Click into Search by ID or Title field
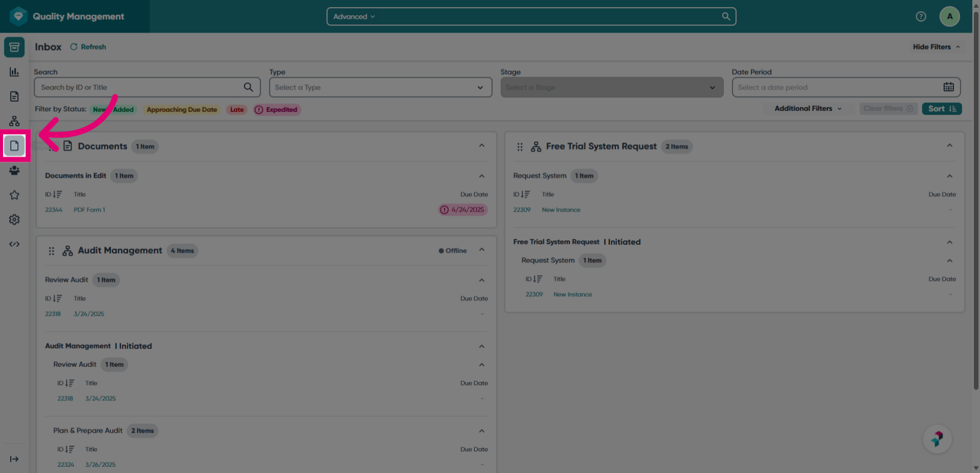Image resolution: width=980 pixels, height=473 pixels. click(148, 87)
